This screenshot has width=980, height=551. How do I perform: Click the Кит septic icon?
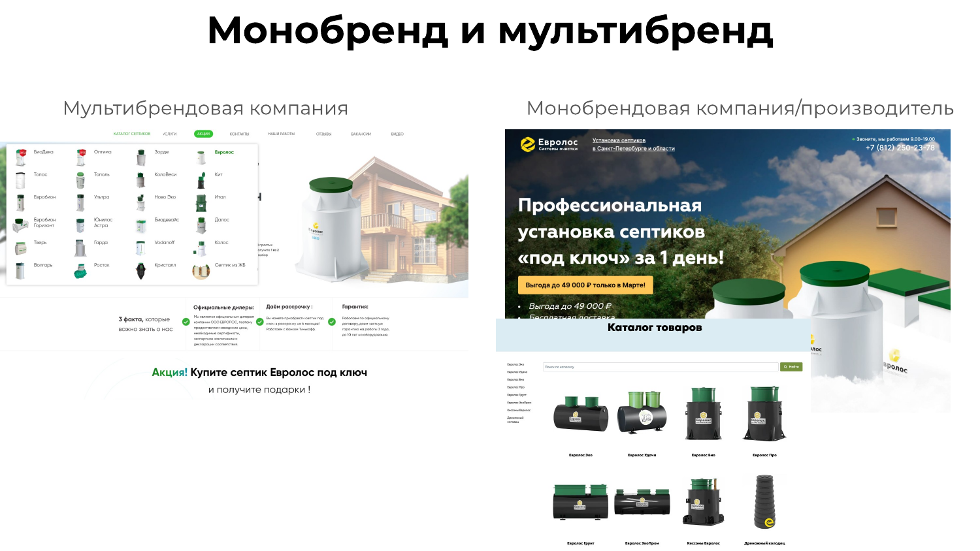[x=201, y=180]
